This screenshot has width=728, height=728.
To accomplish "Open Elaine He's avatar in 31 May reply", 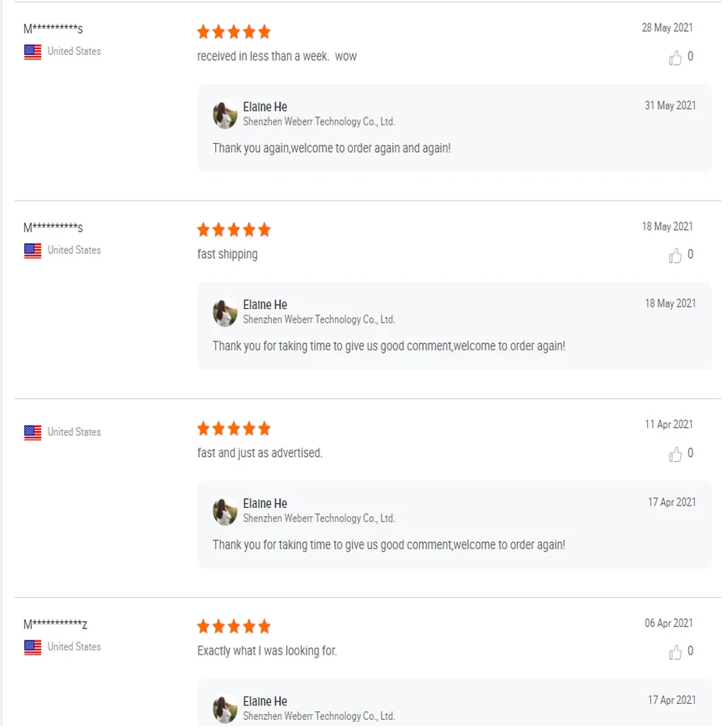I will 225,114.
